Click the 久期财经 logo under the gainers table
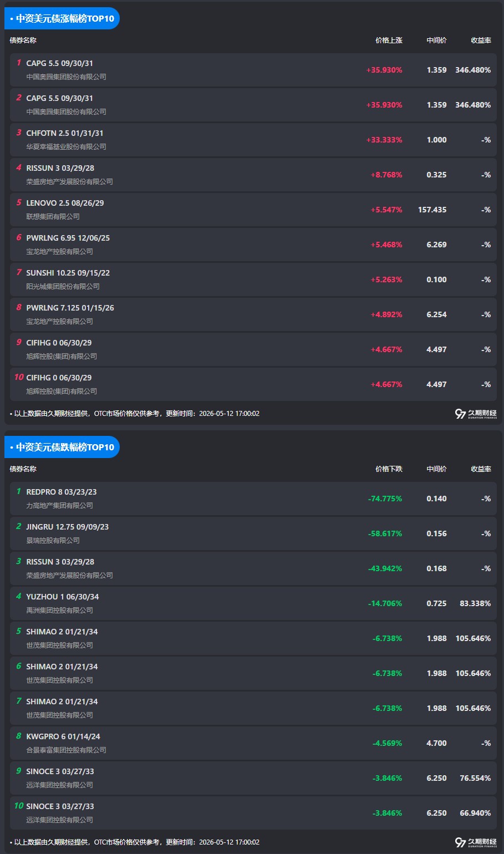Viewport: 504px width, 854px height. click(476, 414)
